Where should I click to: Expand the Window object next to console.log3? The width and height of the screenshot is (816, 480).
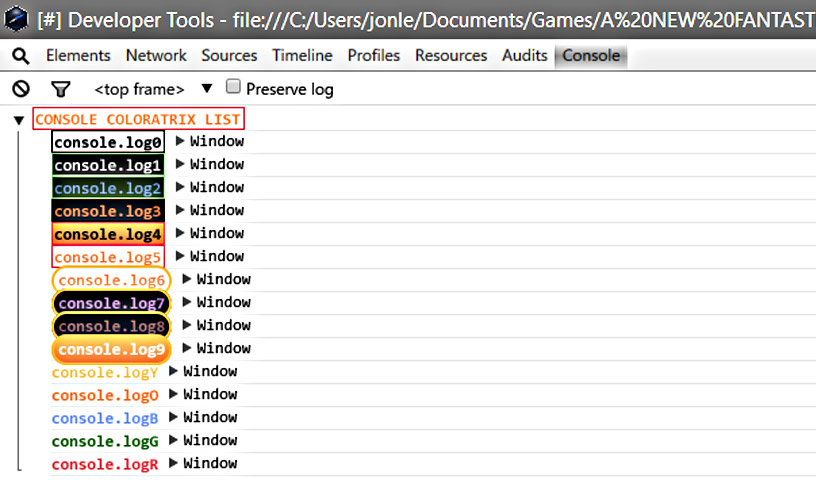180,209
